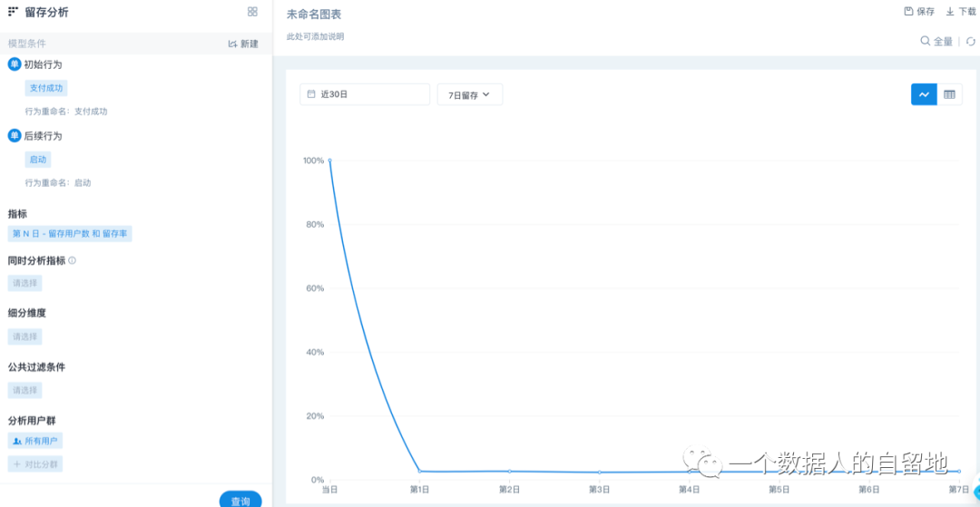This screenshot has height=507, width=980.
Task: Click 行为重命名: 启动 text
Action: click(58, 183)
